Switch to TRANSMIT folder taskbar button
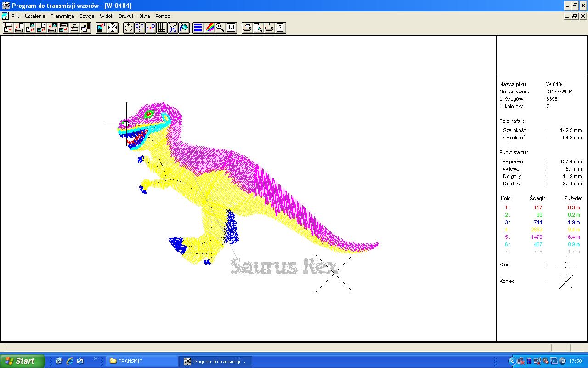The height and width of the screenshot is (368, 588). click(x=142, y=361)
